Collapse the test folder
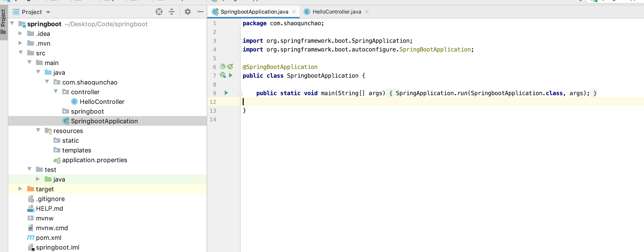This screenshot has height=252, width=644. (x=29, y=169)
